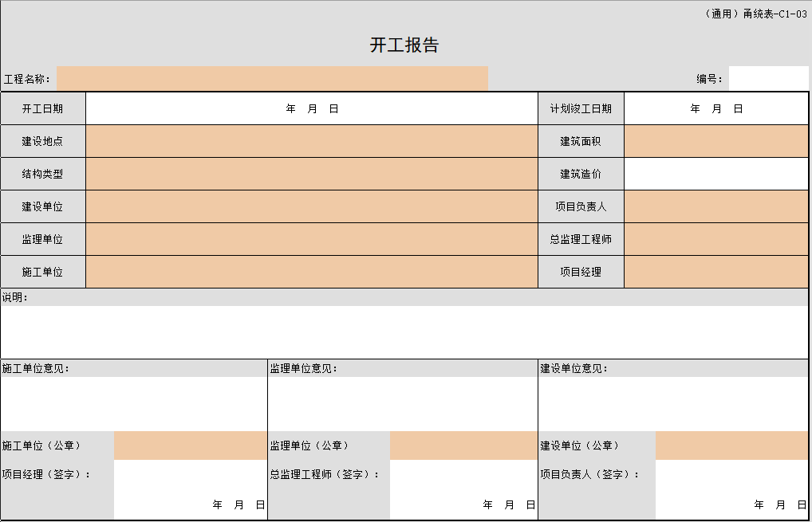Click the 建设单位 entry cell
812x522 pixels.
pos(311,206)
